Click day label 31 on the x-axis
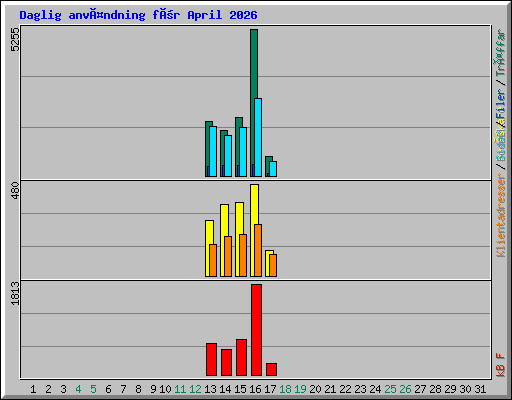512x400 pixels. [480, 389]
